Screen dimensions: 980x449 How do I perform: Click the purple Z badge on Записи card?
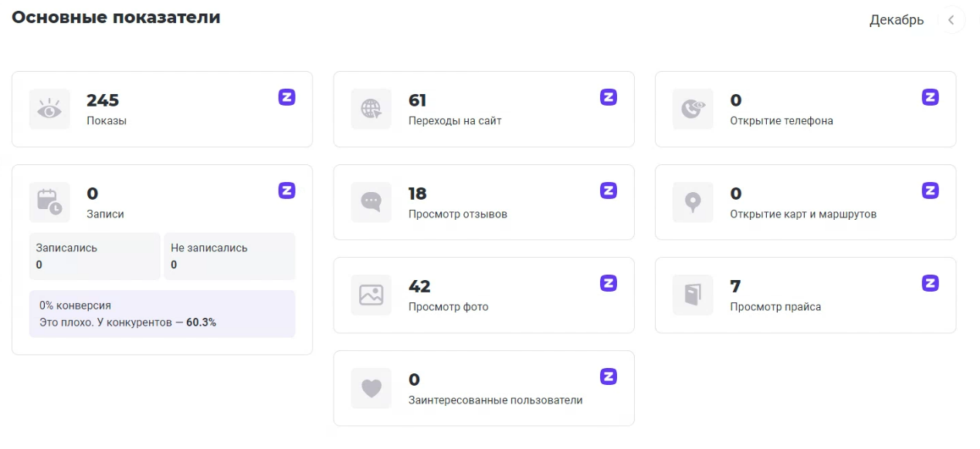(287, 191)
